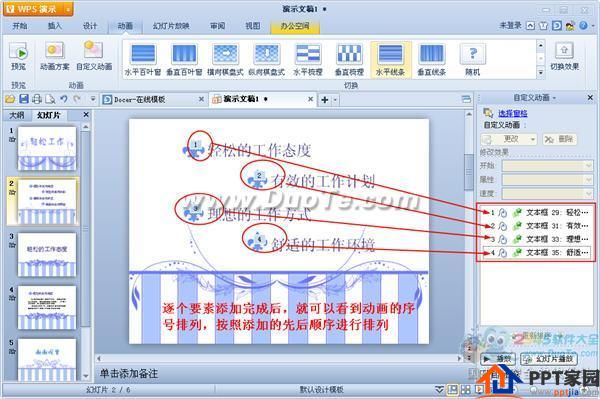Switch to normal view icon in status bar

[453, 390]
